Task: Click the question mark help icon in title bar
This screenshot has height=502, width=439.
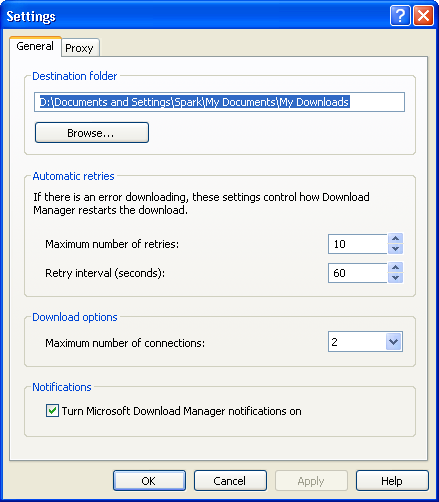Action: [x=400, y=15]
